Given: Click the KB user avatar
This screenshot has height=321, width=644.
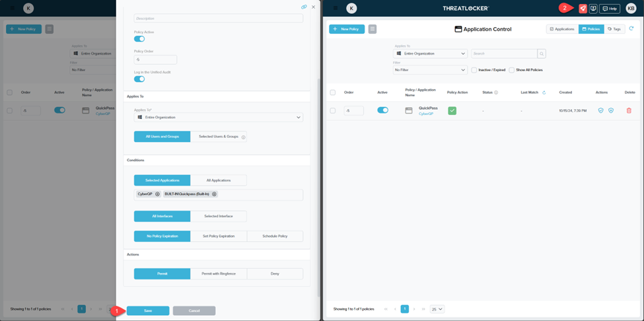Looking at the screenshot, I should pyautogui.click(x=631, y=8).
